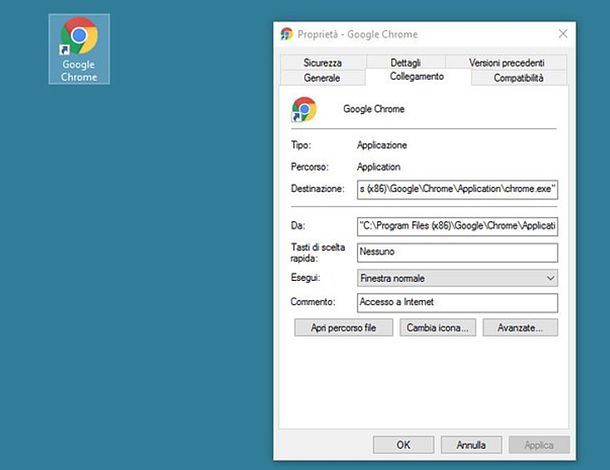Click the Cambia icona... button
610x470 pixels.
point(437,328)
